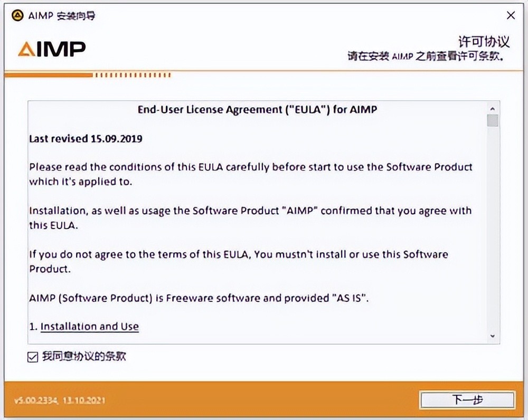Click the scrollbar up arrow in the EULA box
528x420 pixels.
[x=493, y=107]
